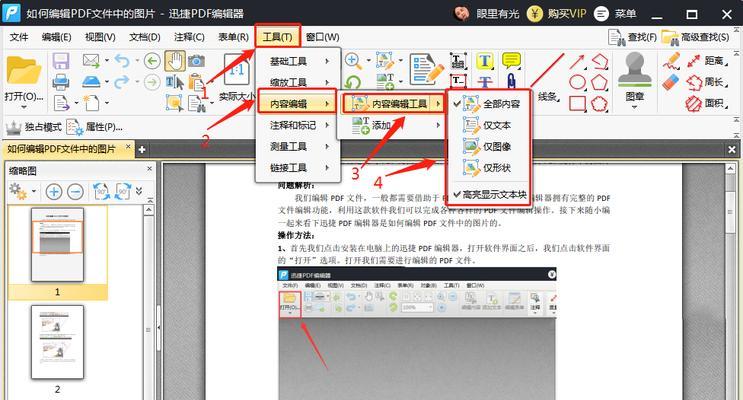Choose the arrow drawing tool
Viewport: 743px width, 400px height.
coord(577,62)
